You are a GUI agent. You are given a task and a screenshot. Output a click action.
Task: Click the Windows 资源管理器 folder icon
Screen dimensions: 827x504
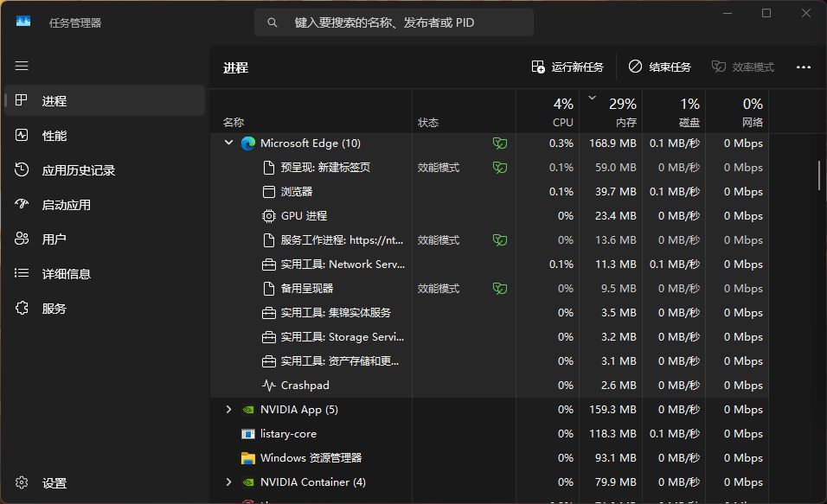click(248, 458)
